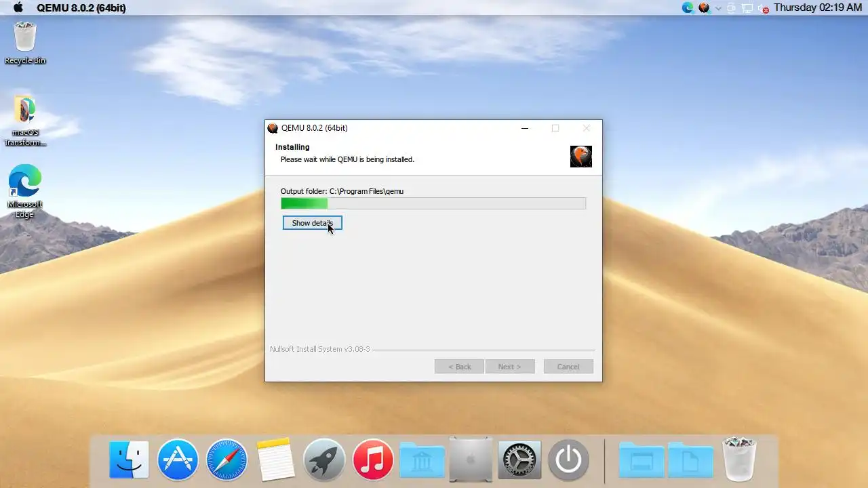868x488 pixels.
Task: Launch Music app from the dock
Action: tap(373, 460)
